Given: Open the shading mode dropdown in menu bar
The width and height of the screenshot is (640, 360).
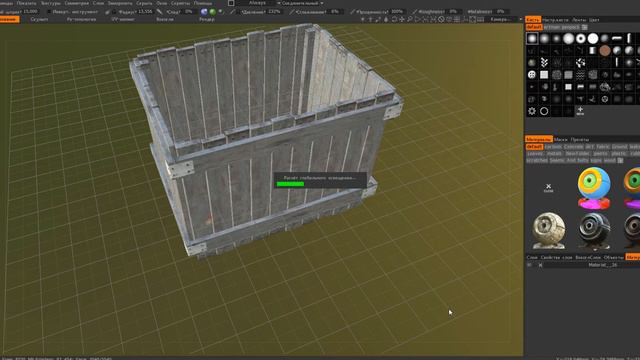Looking at the screenshot, I should click(x=302, y=3).
